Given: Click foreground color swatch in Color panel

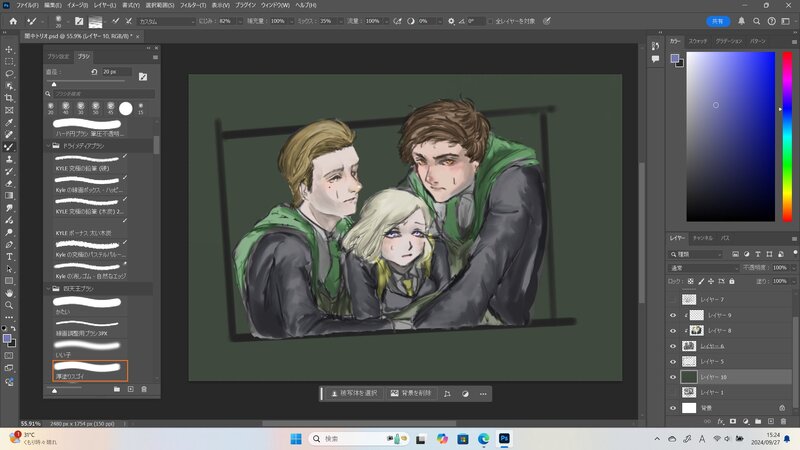Looking at the screenshot, I should [x=674, y=59].
